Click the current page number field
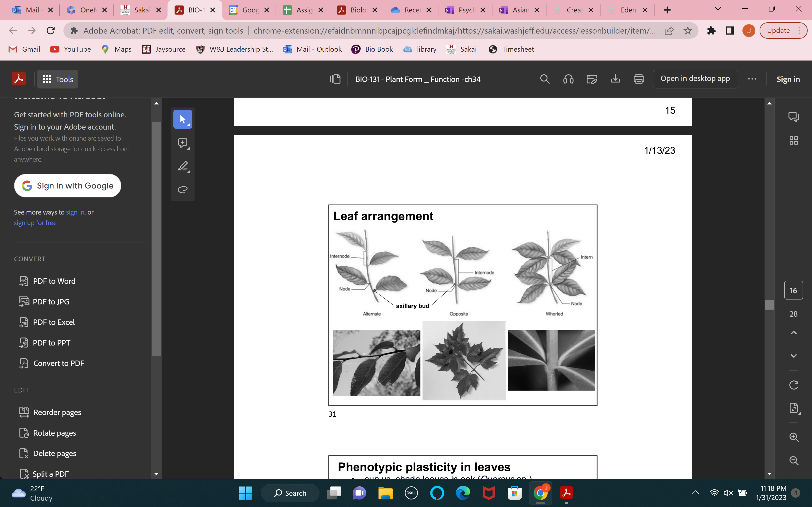This screenshot has width=812, height=507. [794, 290]
